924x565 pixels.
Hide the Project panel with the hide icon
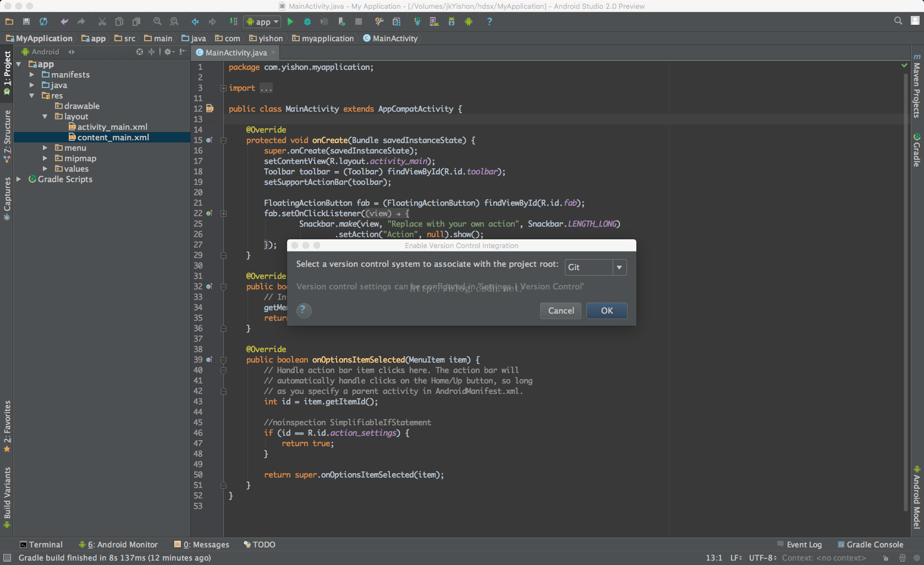(183, 52)
